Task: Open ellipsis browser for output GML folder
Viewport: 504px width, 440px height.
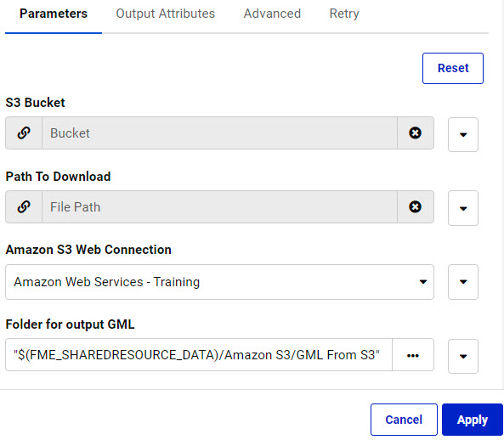Action: pyautogui.click(x=413, y=355)
